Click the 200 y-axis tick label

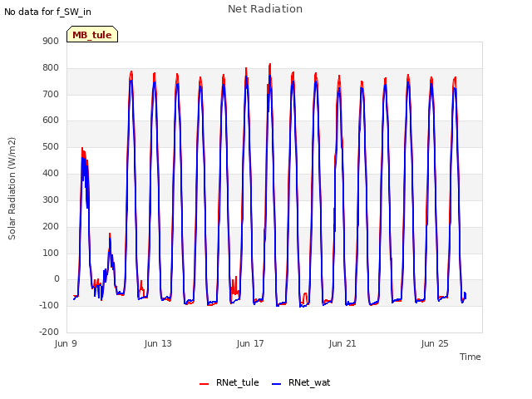coord(51,226)
